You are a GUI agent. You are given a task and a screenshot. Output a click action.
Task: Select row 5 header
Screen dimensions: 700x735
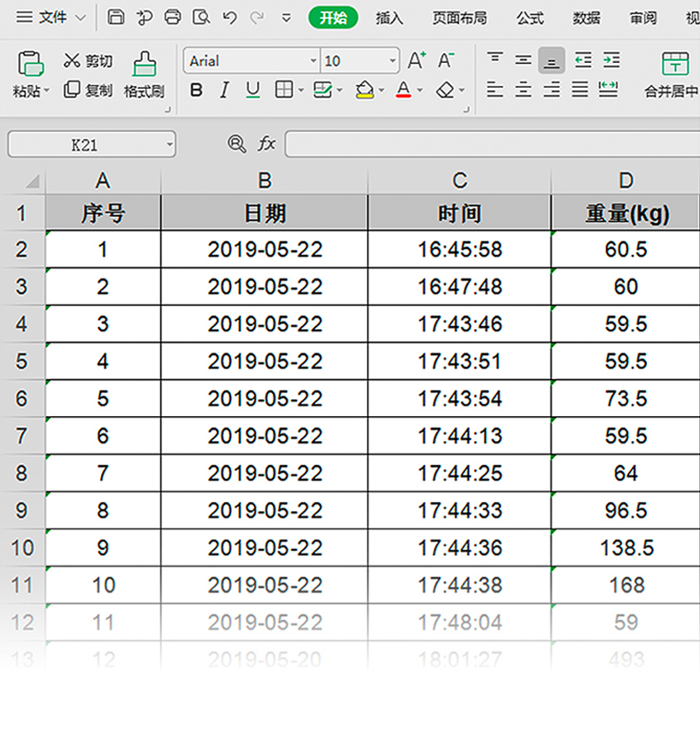click(x=22, y=361)
